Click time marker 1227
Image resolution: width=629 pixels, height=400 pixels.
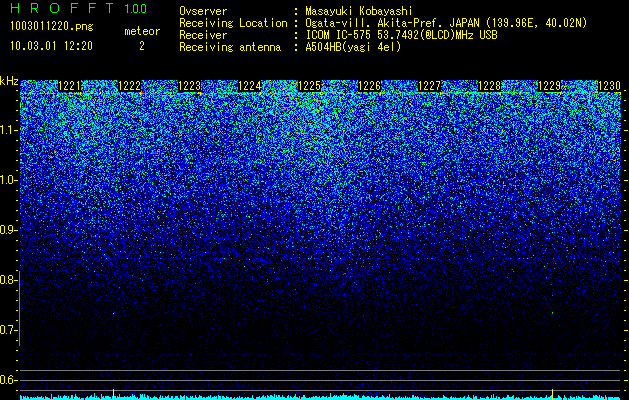click(x=429, y=86)
